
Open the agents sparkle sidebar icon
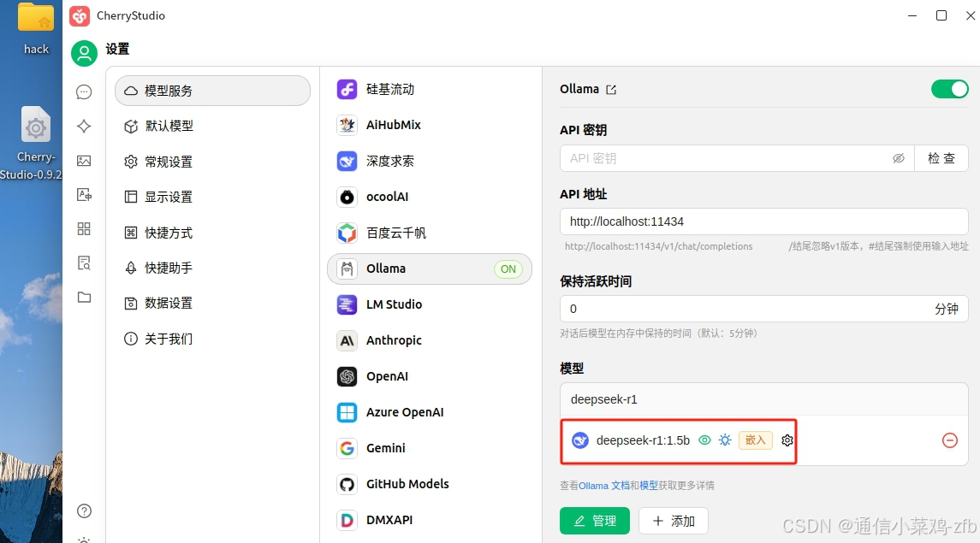coord(84,126)
